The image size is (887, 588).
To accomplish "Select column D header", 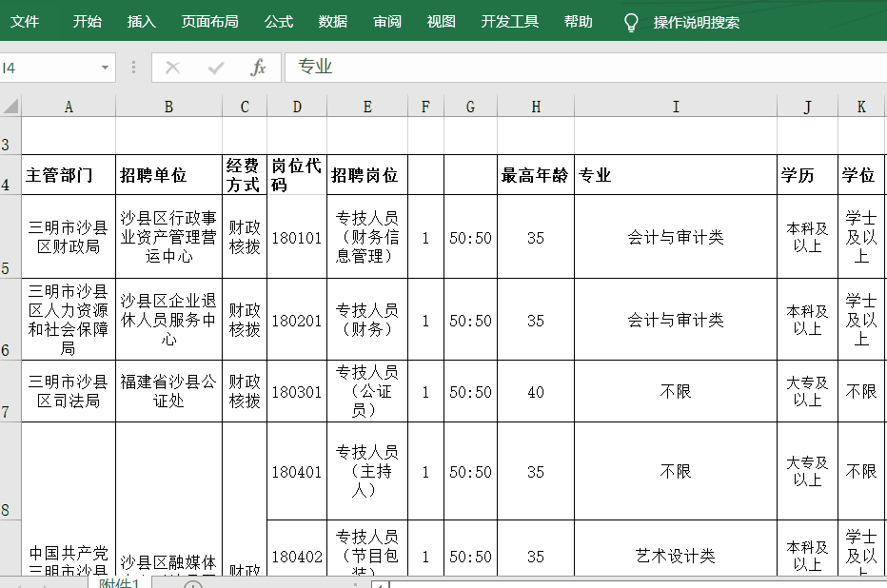I will [297, 107].
